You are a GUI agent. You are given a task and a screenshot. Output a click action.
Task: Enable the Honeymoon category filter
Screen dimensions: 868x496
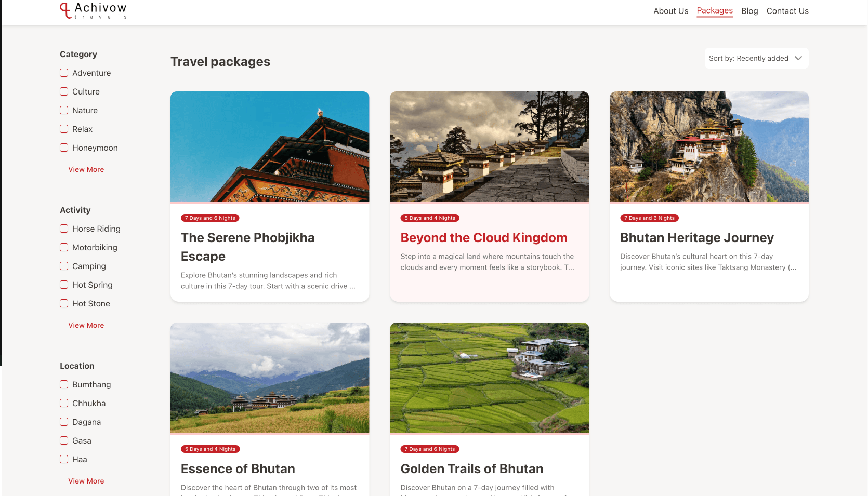pyautogui.click(x=64, y=148)
